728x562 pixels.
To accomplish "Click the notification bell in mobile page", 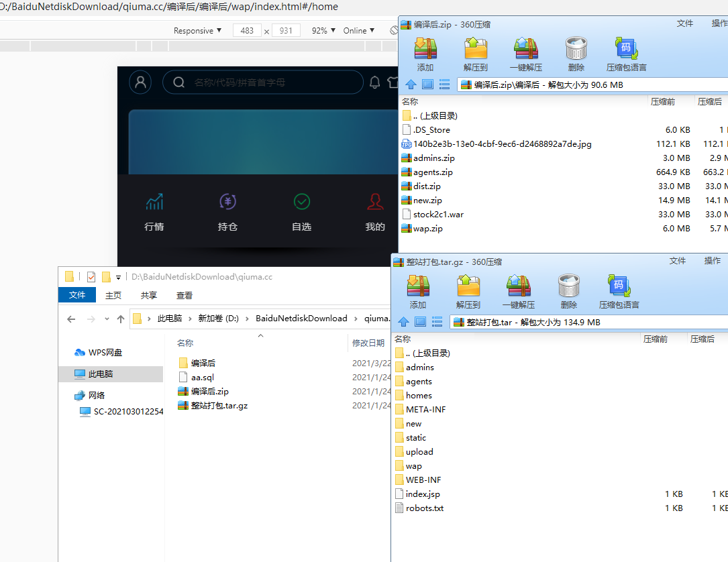I will [375, 82].
